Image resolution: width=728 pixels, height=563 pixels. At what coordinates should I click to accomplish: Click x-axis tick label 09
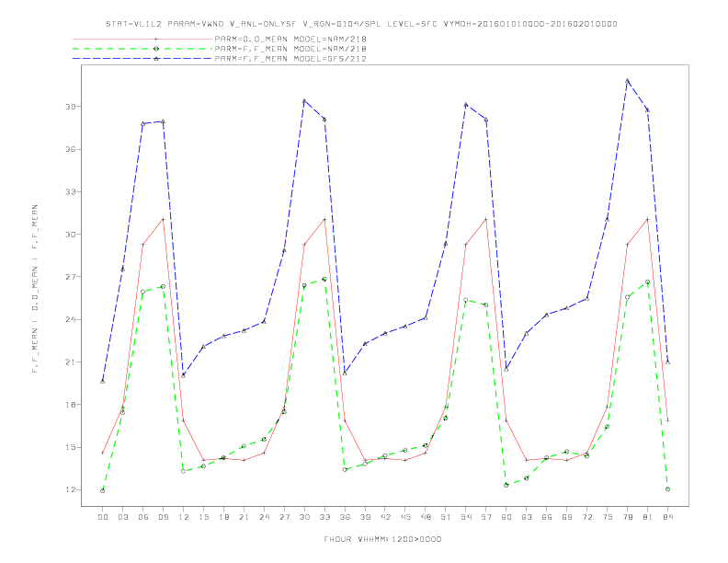(x=163, y=517)
